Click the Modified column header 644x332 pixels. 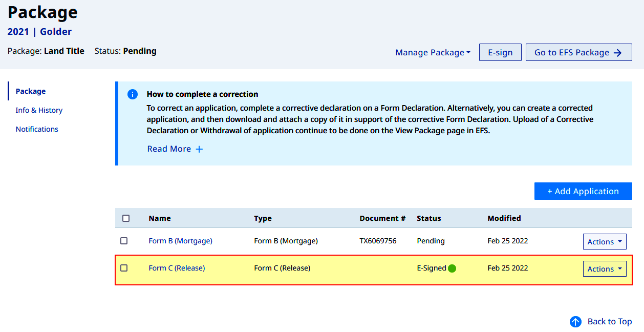(504, 218)
